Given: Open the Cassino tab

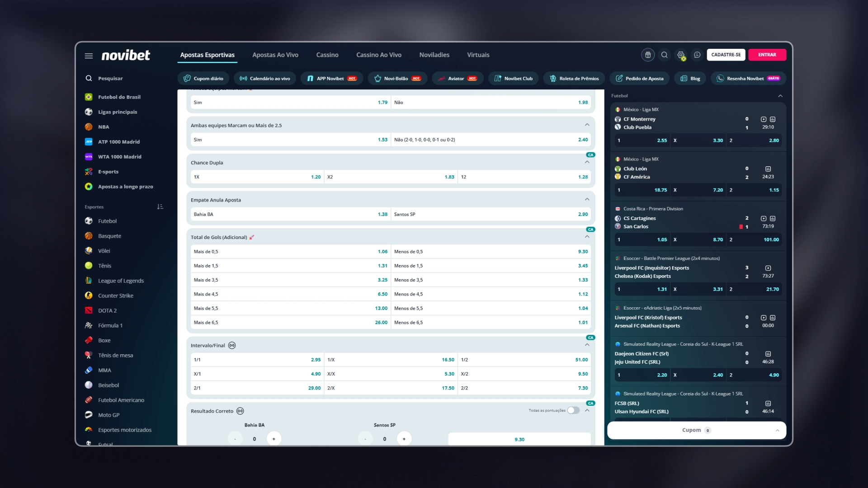Looking at the screenshot, I should pyautogui.click(x=327, y=55).
